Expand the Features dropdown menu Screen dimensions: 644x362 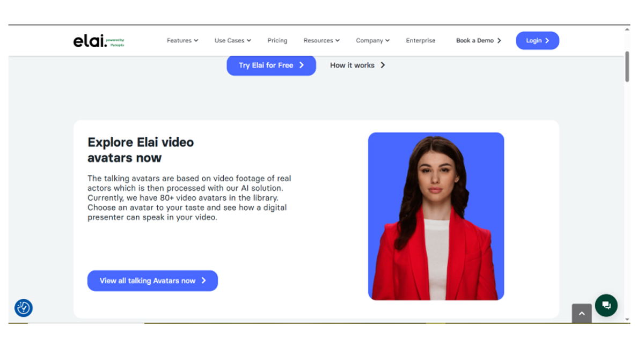click(182, 41)
